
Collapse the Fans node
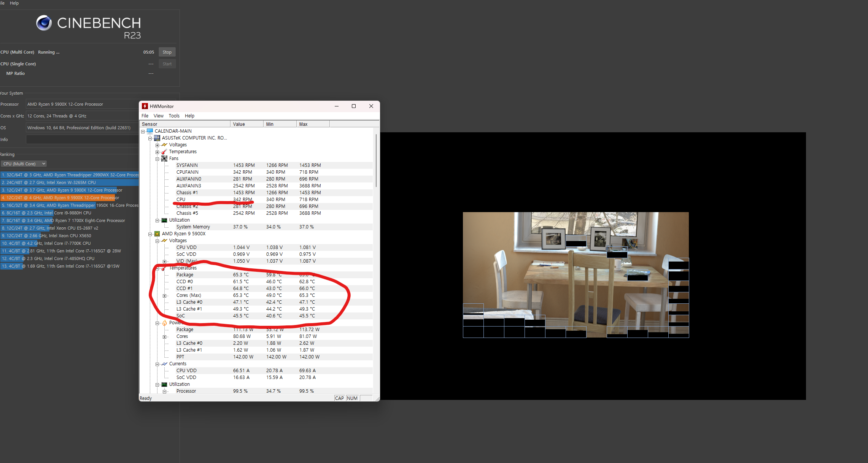pos(157,159)
